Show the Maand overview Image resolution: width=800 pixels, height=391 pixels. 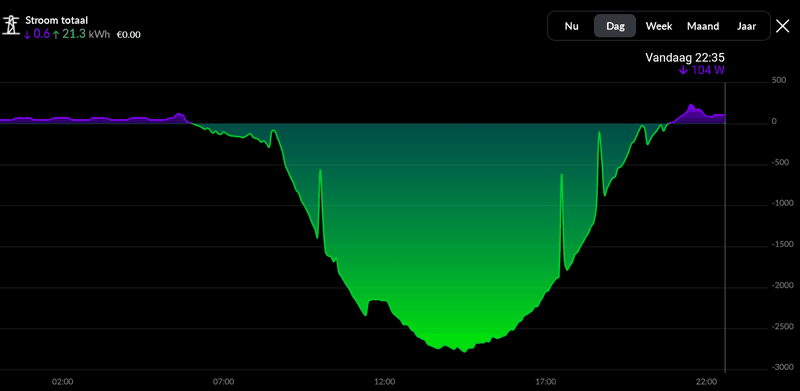[703, 26]
